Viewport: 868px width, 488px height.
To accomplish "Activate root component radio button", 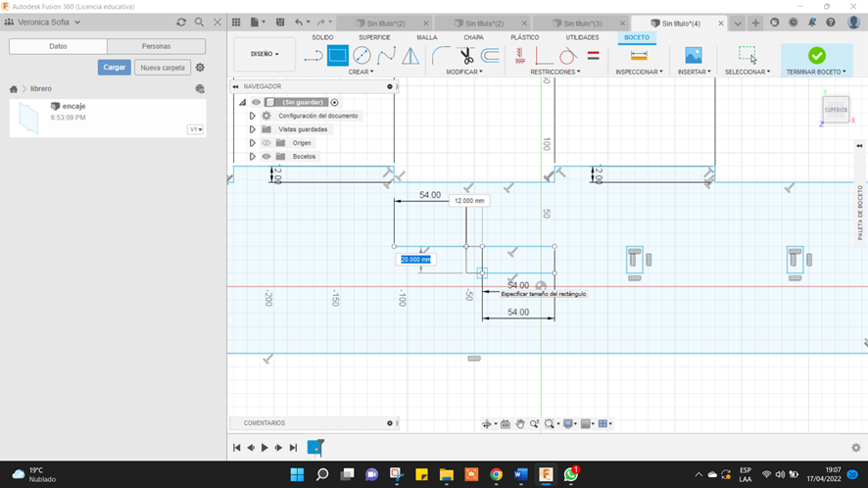I will pyautogui.click(x=334, y=102).
